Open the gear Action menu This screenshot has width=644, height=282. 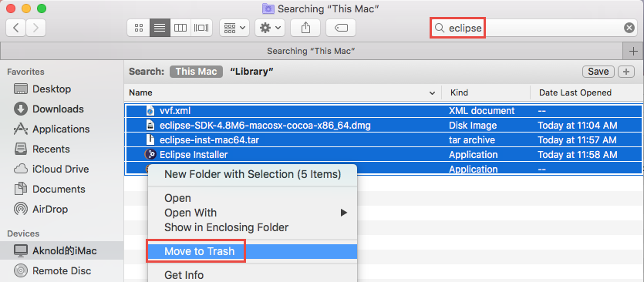pyautogui.click(x=270, y=28)
